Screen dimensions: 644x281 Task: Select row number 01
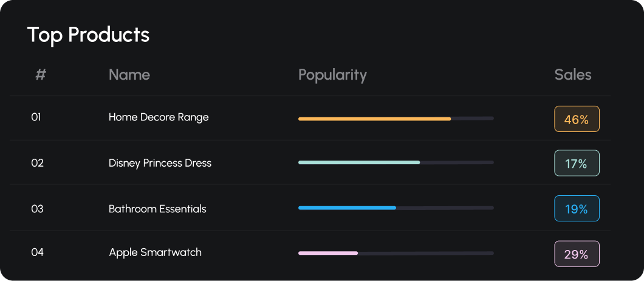[36, 117]
